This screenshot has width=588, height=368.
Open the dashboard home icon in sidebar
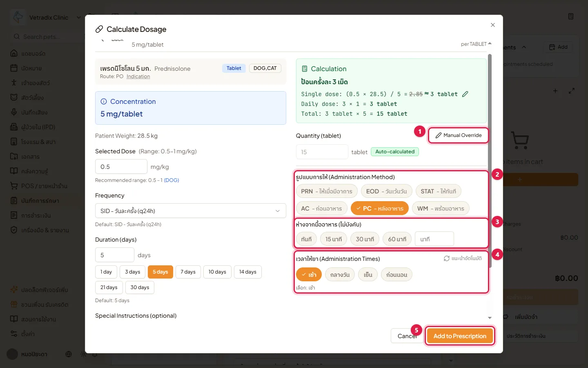click(14, 53)
